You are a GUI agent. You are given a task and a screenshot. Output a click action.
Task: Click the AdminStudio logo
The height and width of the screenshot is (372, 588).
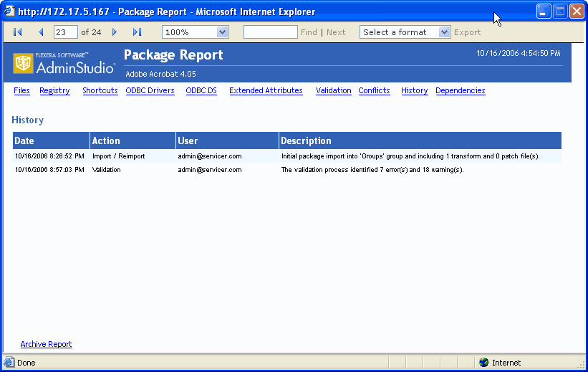click(x=64, y=63)
